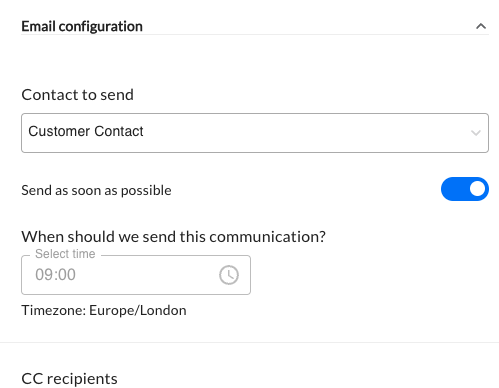The image size is (499, 388).
Task: Click the Email configuration heading
Action: tap(82, 26)
